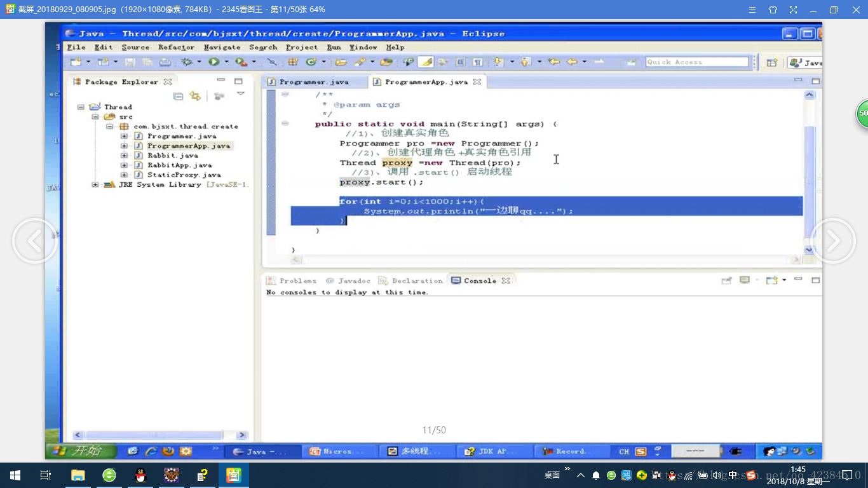The image size is (868, 488).
Task: Click in the Quick Access field
Action: [x=697, y=62]
